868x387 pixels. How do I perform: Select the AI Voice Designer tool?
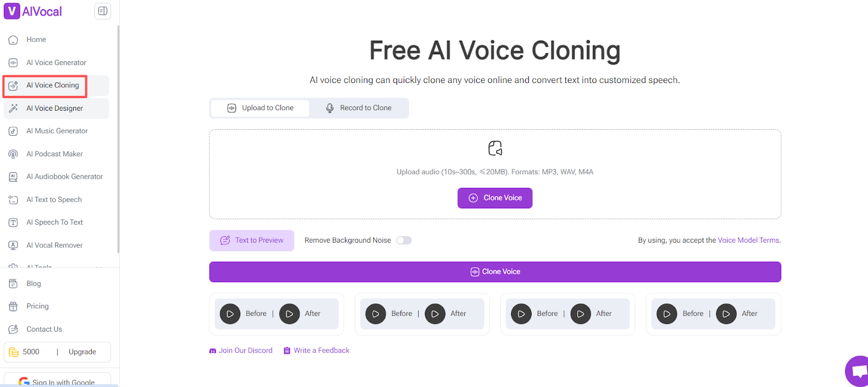click(x=54, y=108)
